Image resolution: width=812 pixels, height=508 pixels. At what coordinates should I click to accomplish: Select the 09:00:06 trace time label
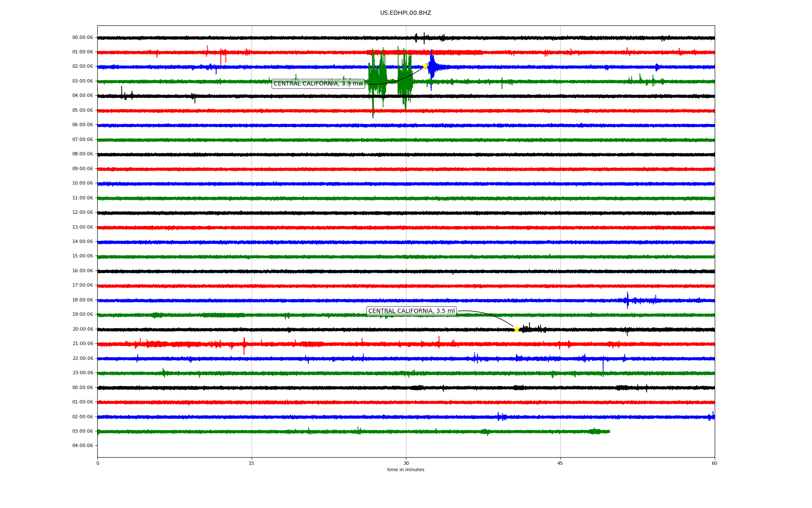point(82,169)
